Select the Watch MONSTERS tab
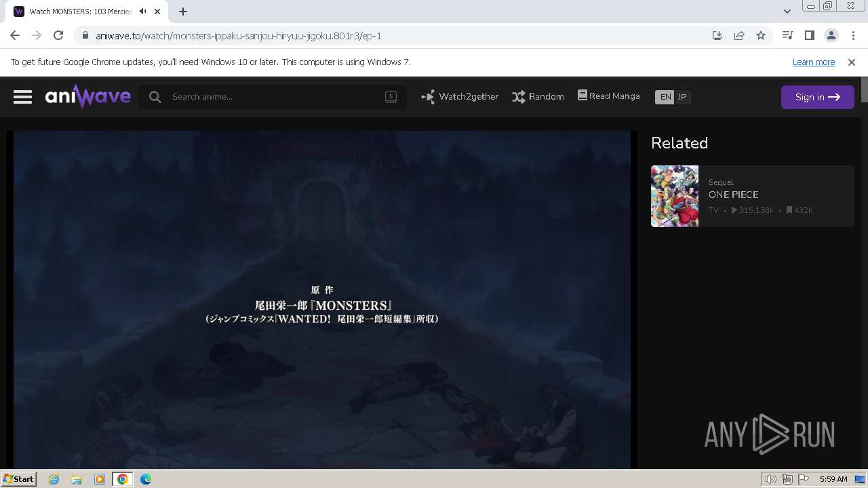This screenshot has width=868, height=488. [88, 12]
